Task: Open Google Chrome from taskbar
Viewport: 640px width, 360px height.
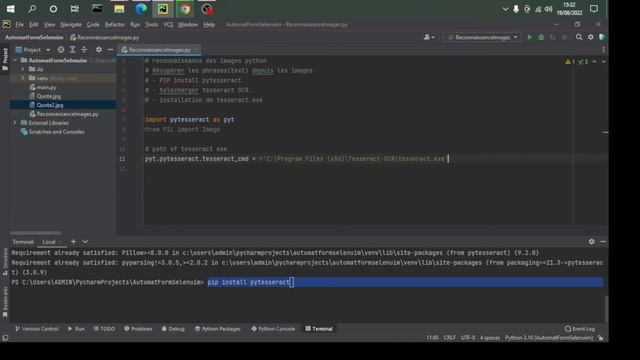Action: pos(185,9)
